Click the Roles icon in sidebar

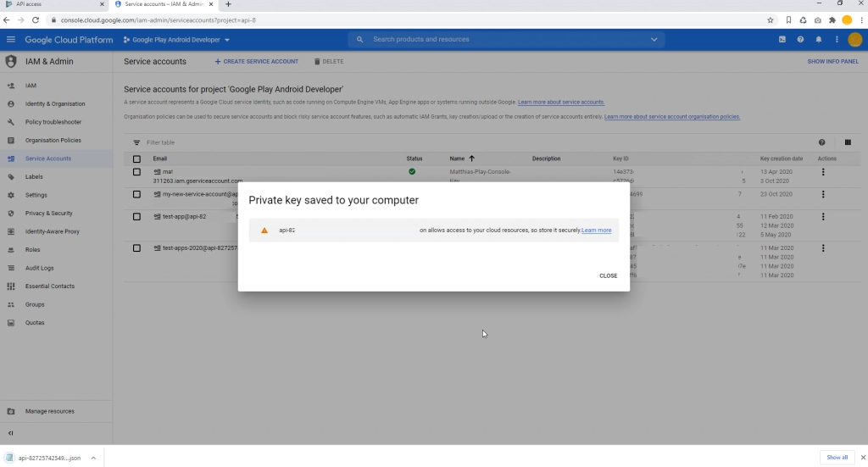point(10,250)
